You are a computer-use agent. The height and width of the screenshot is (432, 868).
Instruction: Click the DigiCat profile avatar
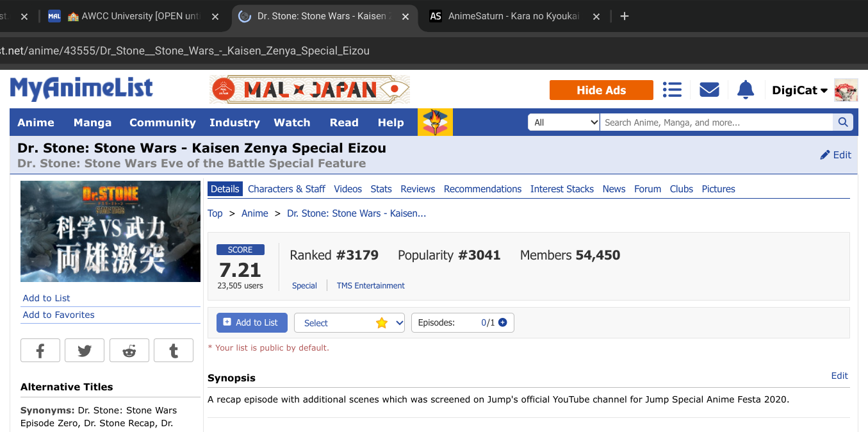coord(846,90)
